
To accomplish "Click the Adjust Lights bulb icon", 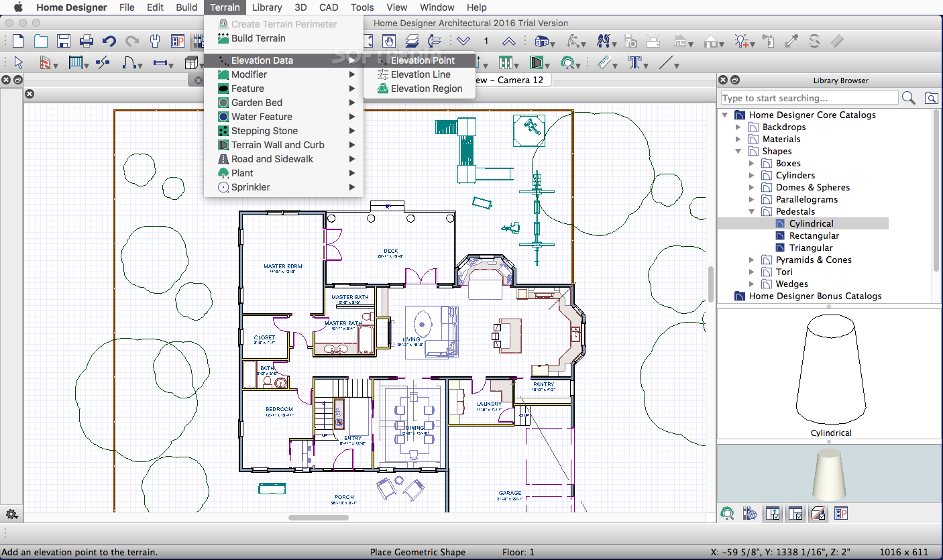I will 742,41.
